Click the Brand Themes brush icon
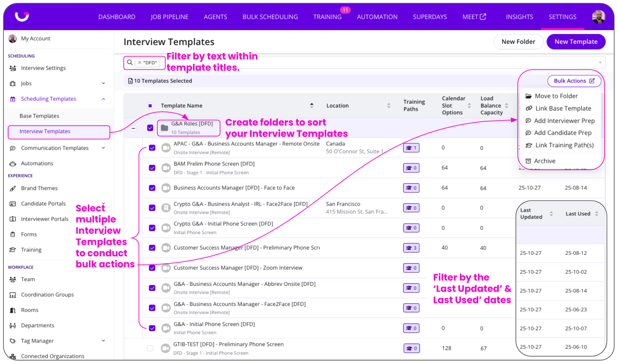 pos(13,188)
